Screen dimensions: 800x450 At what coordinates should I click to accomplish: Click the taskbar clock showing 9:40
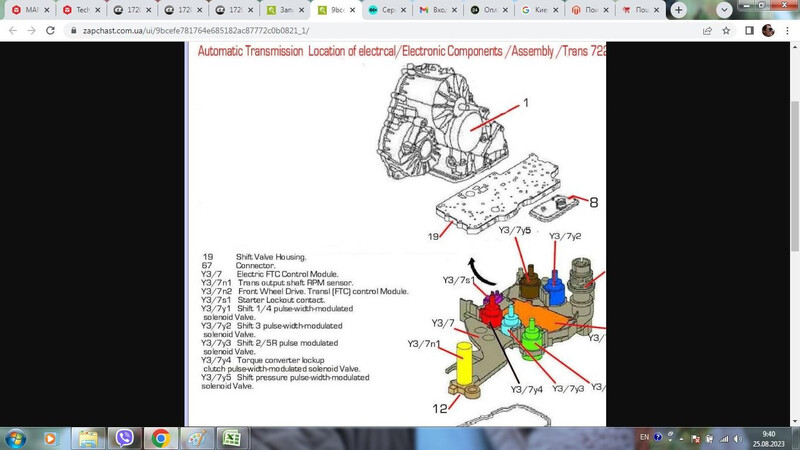(x=768, y=438)
